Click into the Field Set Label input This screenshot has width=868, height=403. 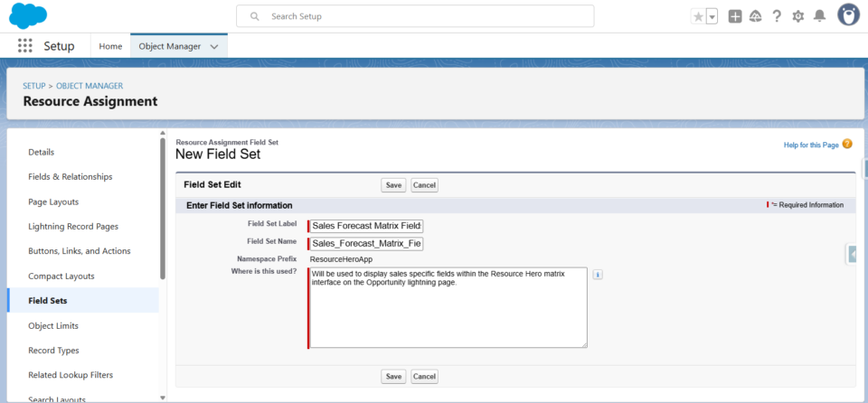[x=366, y=226]
